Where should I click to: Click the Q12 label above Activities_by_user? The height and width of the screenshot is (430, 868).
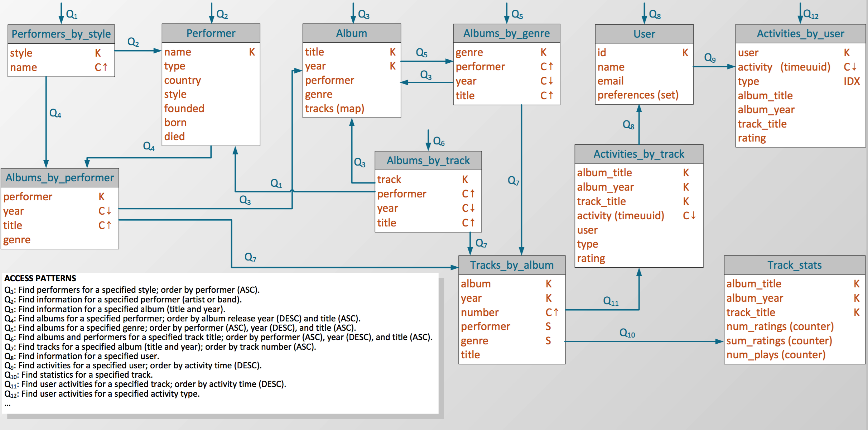pyautogui.click(x=811, y=15)
